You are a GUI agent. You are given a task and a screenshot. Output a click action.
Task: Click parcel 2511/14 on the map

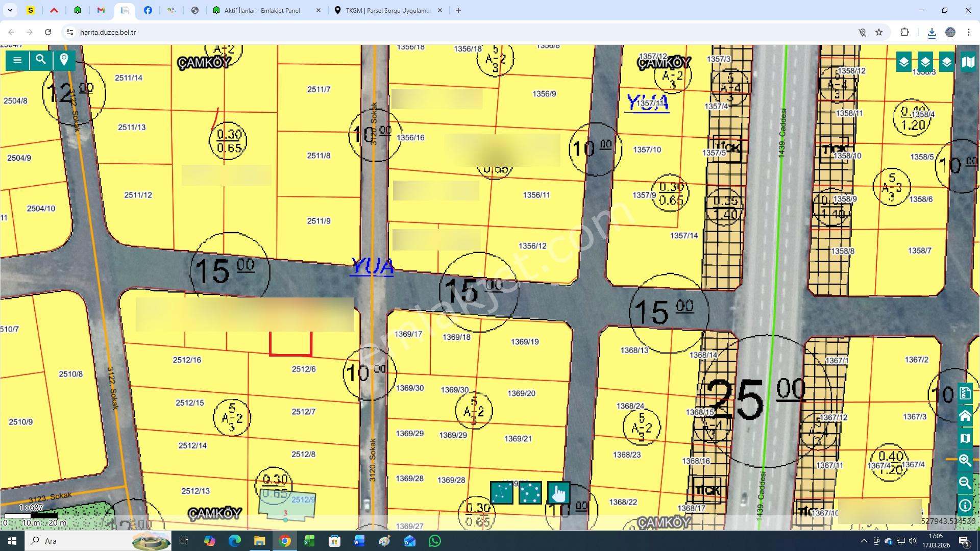tap(129, 78)
